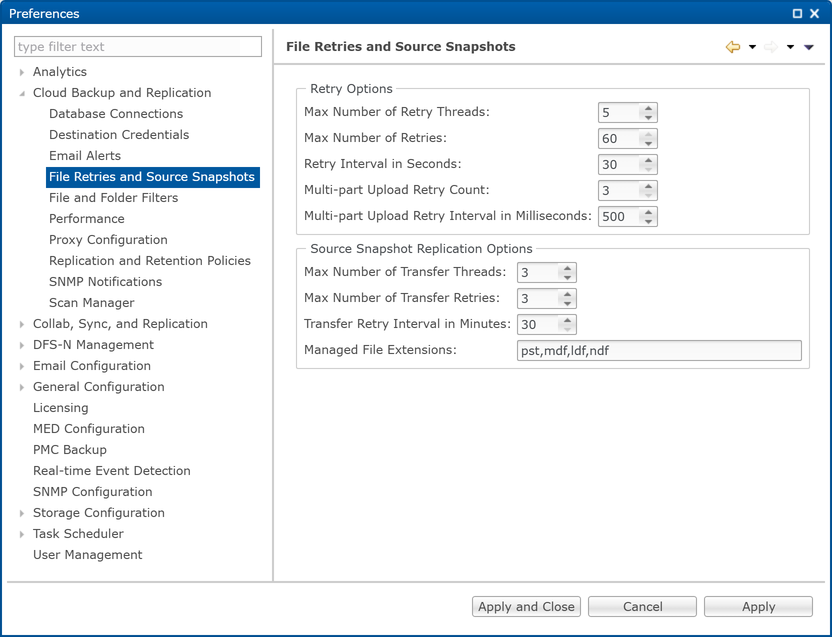832x637 pixels.
Task: Click the Cancel button
Action: pos(643,607)
